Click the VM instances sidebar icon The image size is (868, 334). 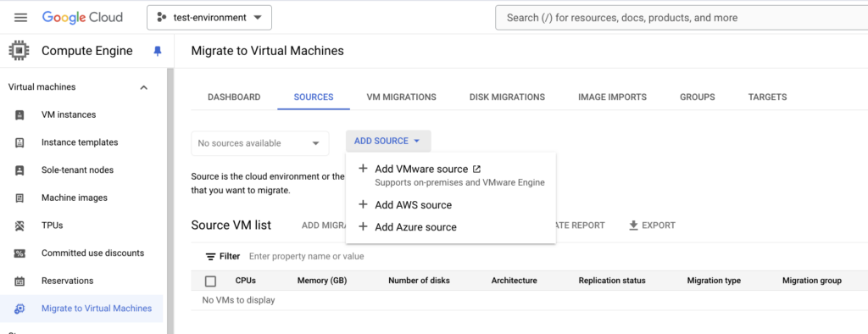pos(19,115)
